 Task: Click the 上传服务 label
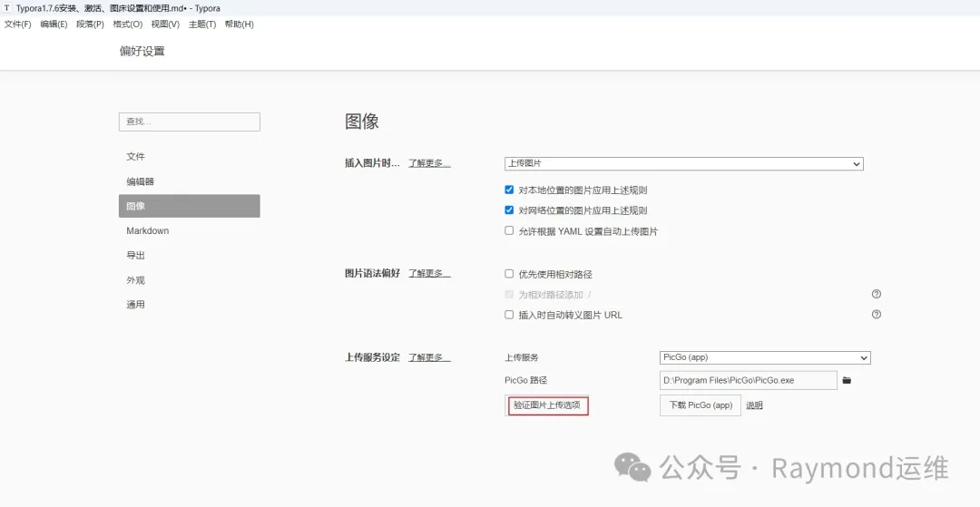(521, 357)
